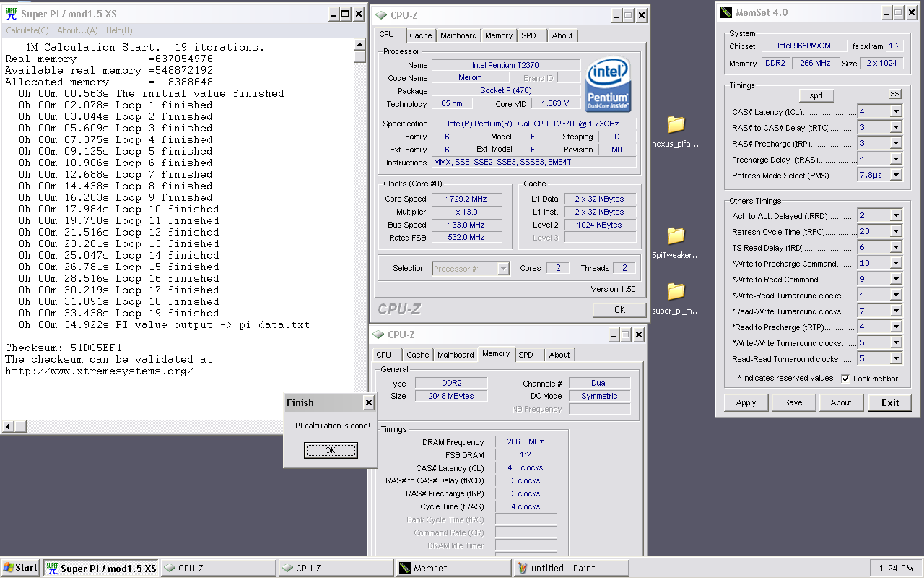Image resolution: width=924 pixels, height=578 pixels.
Task: Click the Core Speed value 1729.2 MHz
Action: (466, 199)
